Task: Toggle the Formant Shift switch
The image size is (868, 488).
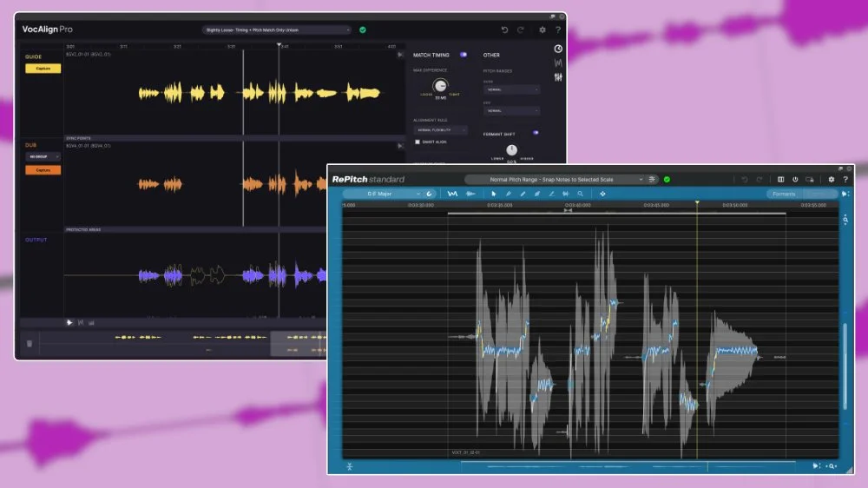Action: [x=536, y=133]
